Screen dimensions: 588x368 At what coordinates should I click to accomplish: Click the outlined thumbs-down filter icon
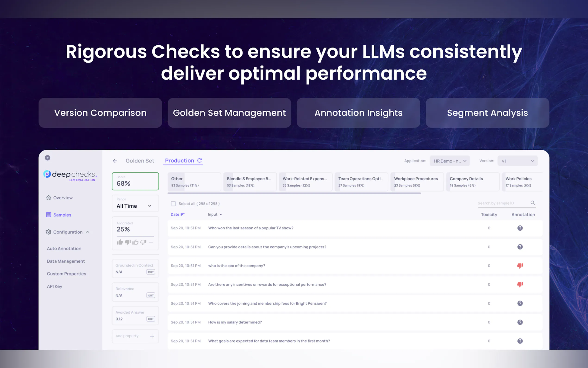pyautogui.click(x=143, y=242)
